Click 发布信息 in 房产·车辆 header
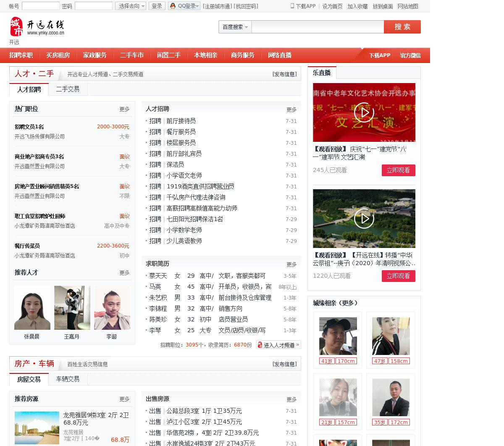Image resolution: width=504 pixels, height=446 pixels. pos(285,364)
